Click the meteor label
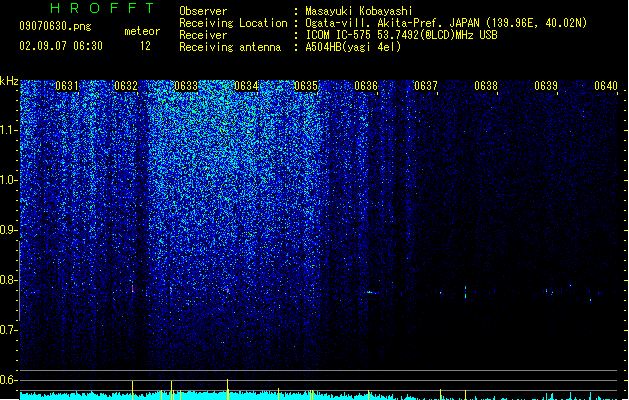Image resolution: width=629 pixels, height=400 pixels. pos(142,31)
